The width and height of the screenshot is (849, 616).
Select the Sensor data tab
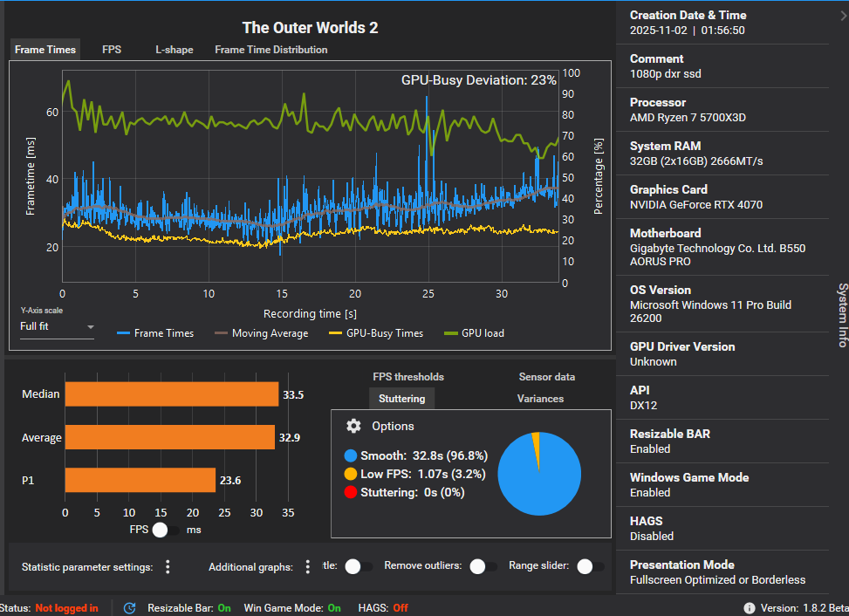[547, 377]
